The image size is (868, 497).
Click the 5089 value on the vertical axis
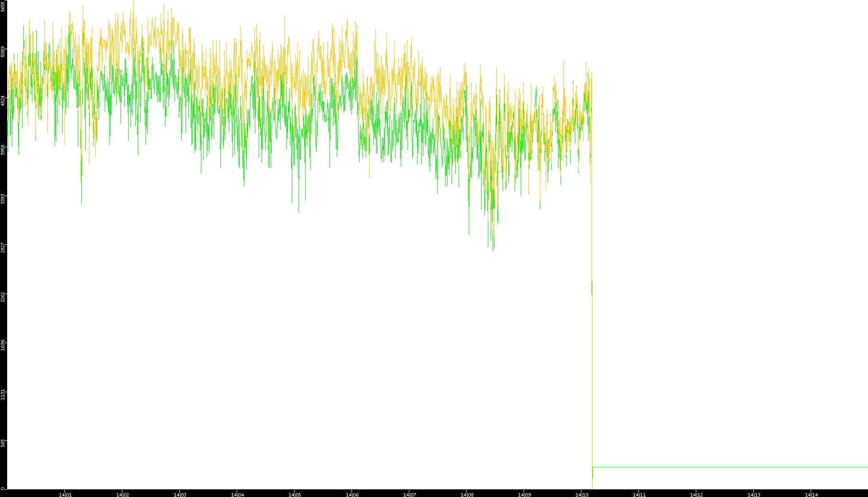pos(3,52)
